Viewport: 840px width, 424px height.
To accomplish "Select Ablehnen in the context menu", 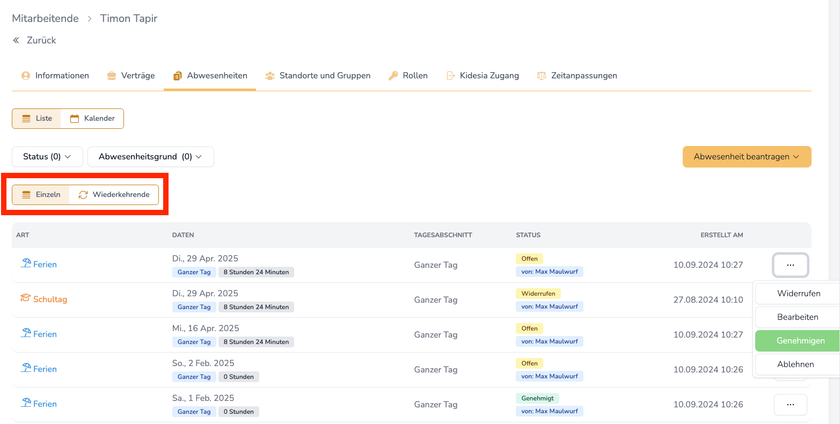I will click(795, 365).
